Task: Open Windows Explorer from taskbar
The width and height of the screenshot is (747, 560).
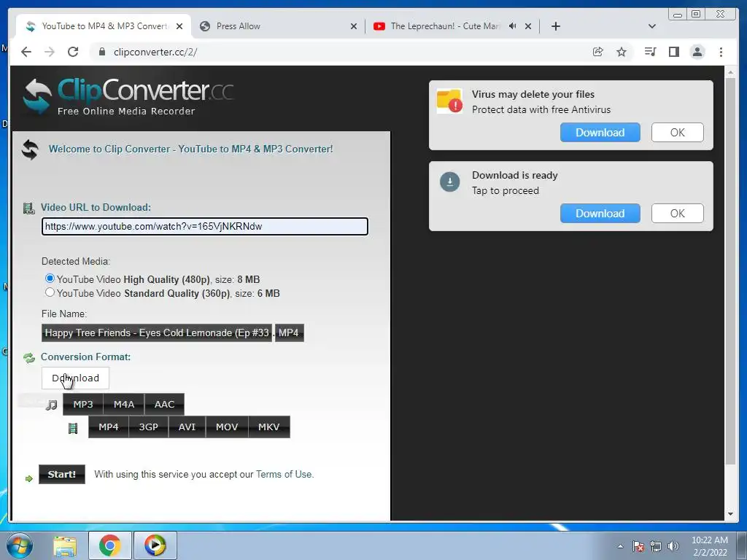Action: coord(65,545)
